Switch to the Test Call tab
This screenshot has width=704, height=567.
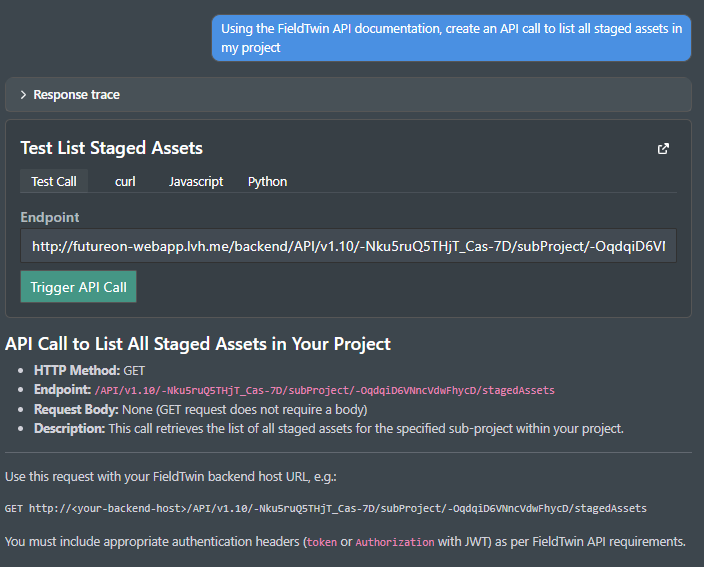coord(54,181)
